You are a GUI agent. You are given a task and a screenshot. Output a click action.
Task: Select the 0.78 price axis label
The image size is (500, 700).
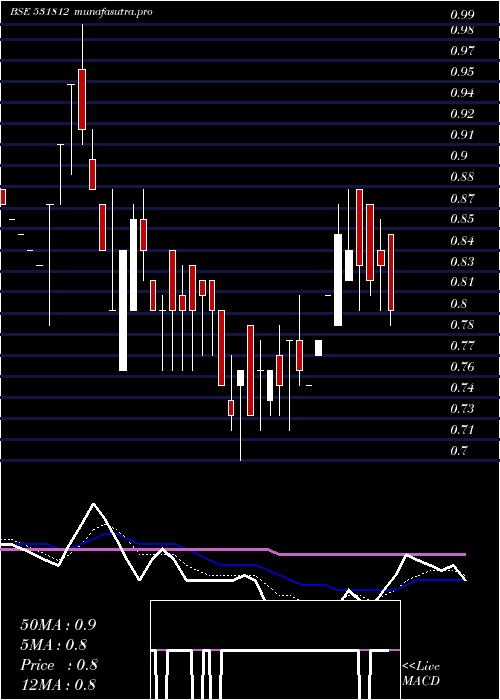[x=462, y=325]
